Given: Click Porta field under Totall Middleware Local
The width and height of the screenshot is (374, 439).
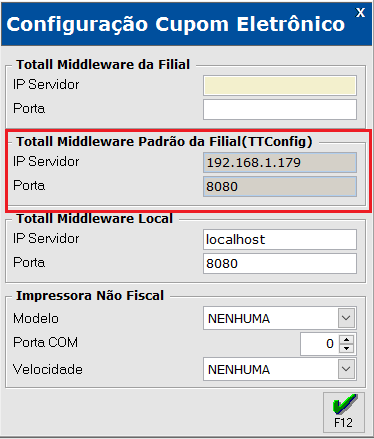Looking at the screenshot, I should [x=280, y=263].
